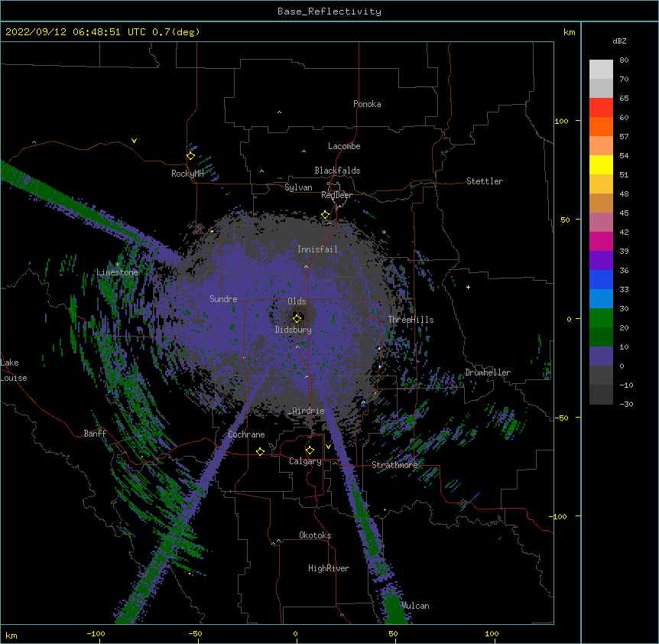The image size is (659, 644).
Task: Click the yellow radar site marker between Olds and Didsbury
Action: (297, 318)
